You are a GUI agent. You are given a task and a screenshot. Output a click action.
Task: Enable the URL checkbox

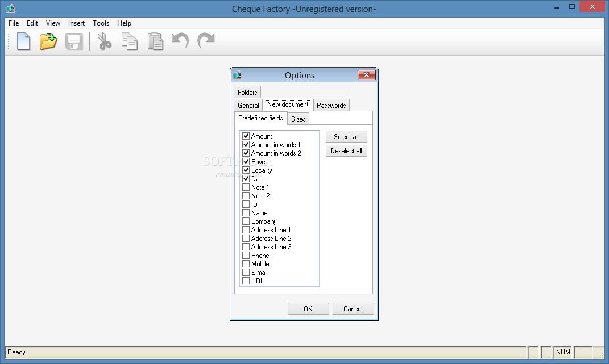[246, 281]
